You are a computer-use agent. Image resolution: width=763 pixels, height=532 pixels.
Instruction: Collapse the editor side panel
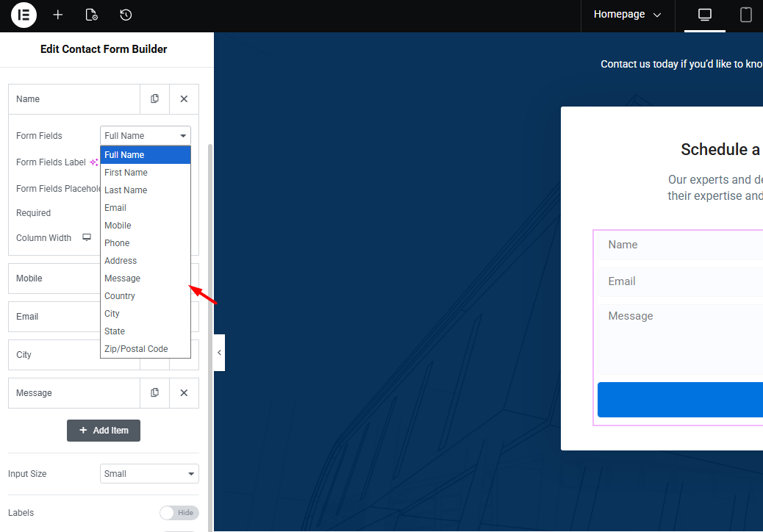click(x=219, y=353)
